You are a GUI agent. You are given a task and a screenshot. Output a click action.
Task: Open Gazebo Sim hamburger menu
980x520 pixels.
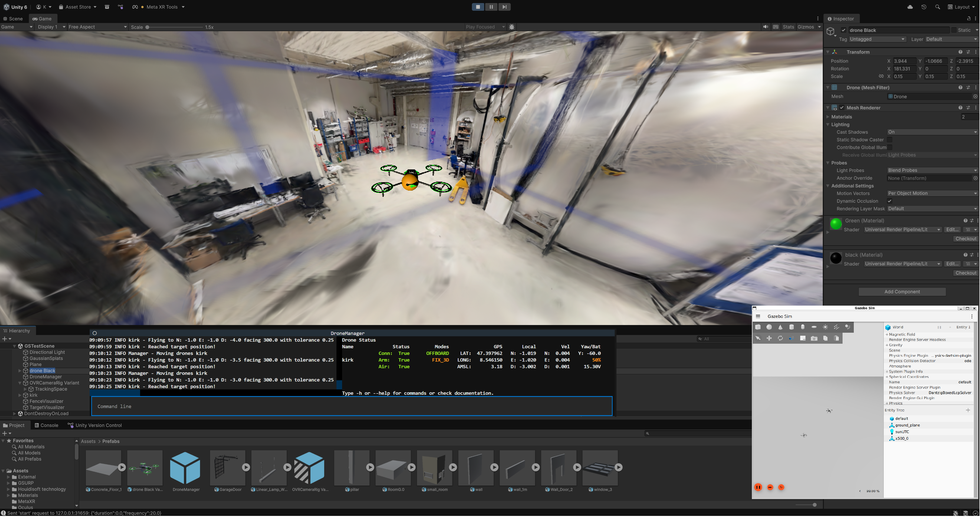pos(758,317)
